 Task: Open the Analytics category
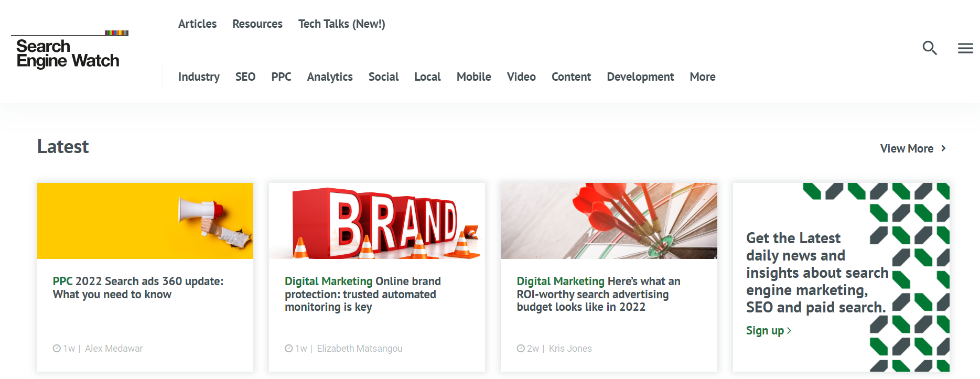pos(329,77)
